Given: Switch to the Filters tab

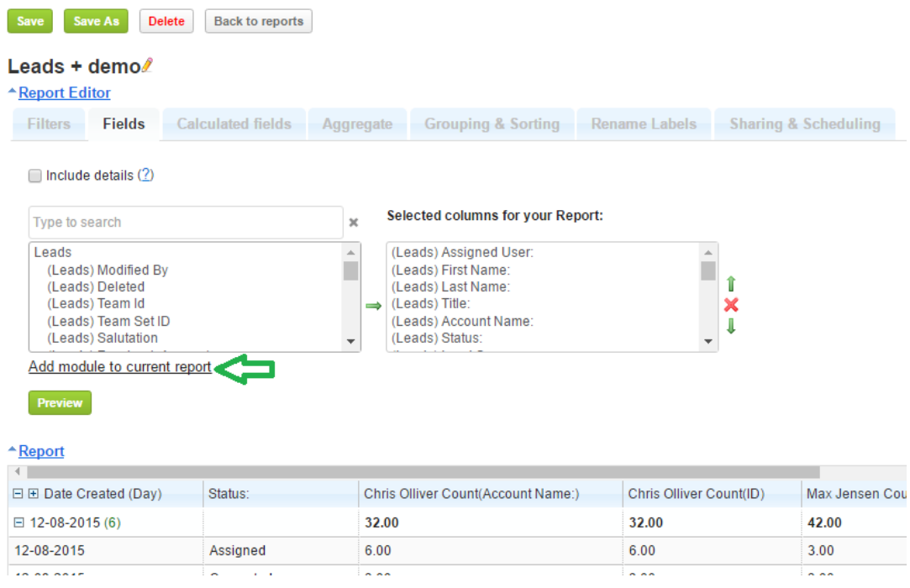Looking at the screenshot, I should [49, 124].
